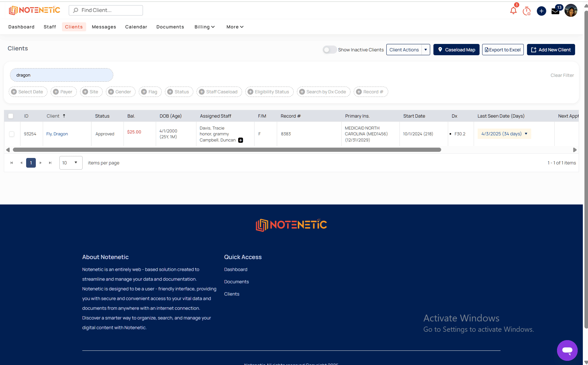
Task: Open the user profile avatar
Action: [x=571, y=10]
